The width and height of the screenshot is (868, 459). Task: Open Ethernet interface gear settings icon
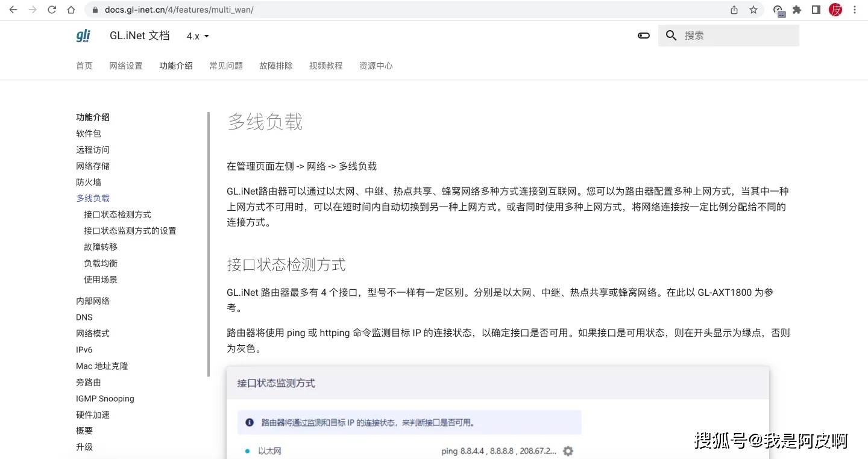point(568,451)
